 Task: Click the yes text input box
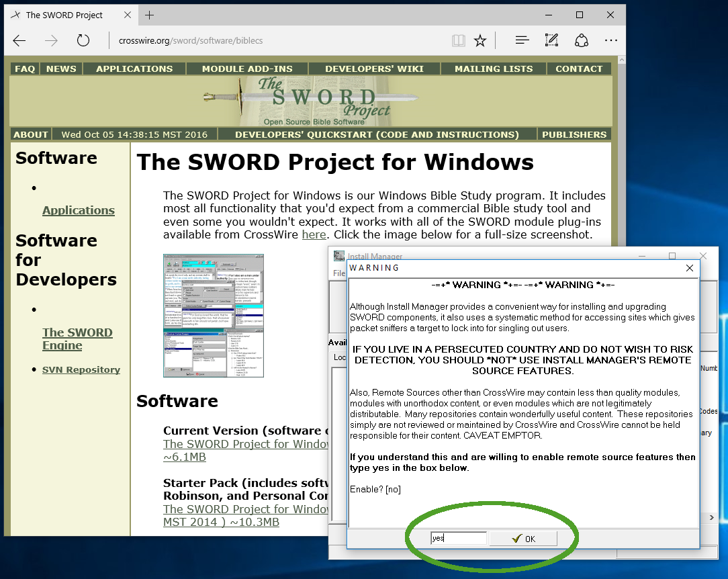[459, 539]
